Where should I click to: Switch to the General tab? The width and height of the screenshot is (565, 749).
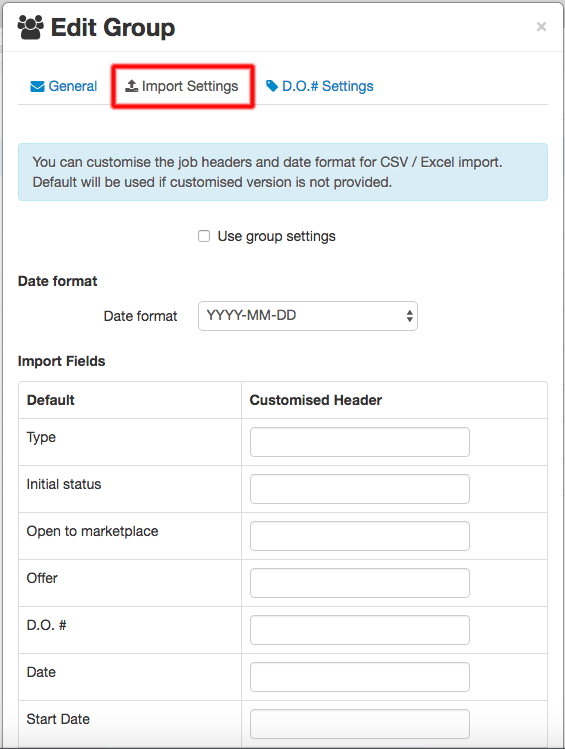64,86
